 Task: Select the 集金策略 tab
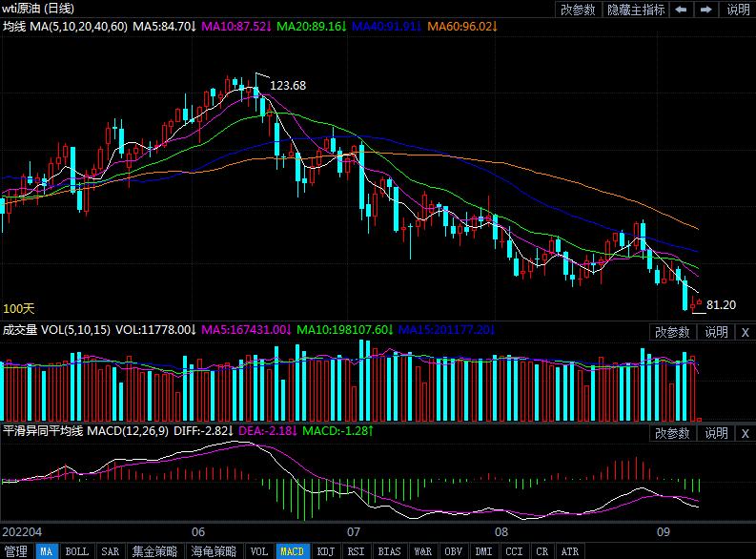(154, 551)
